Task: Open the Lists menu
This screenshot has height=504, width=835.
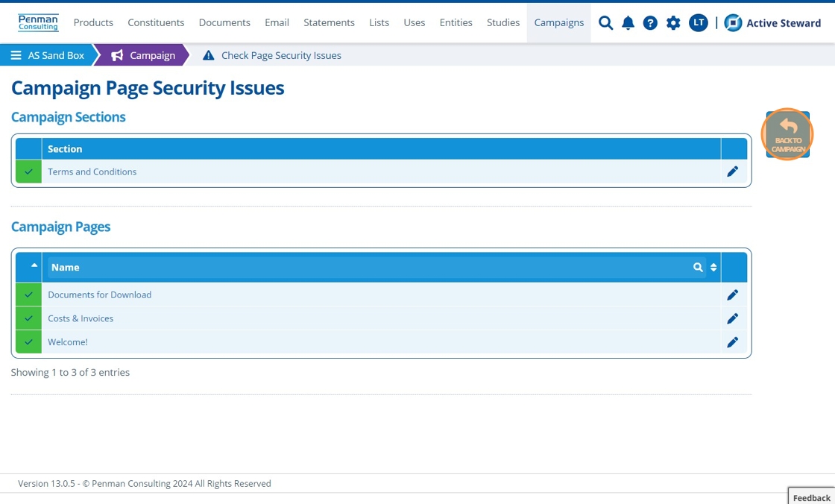Action: pos(379,23)
